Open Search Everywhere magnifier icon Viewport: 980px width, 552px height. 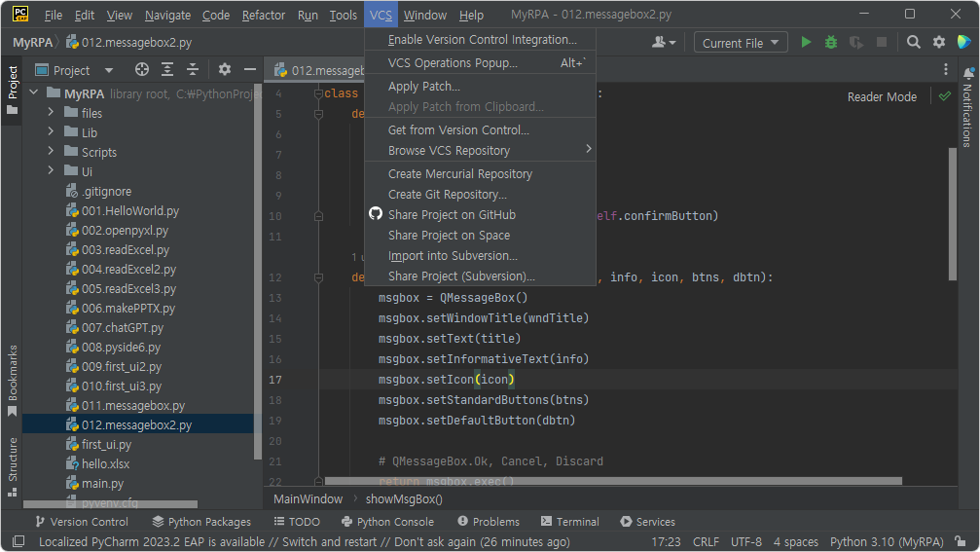tap(913, 43)
